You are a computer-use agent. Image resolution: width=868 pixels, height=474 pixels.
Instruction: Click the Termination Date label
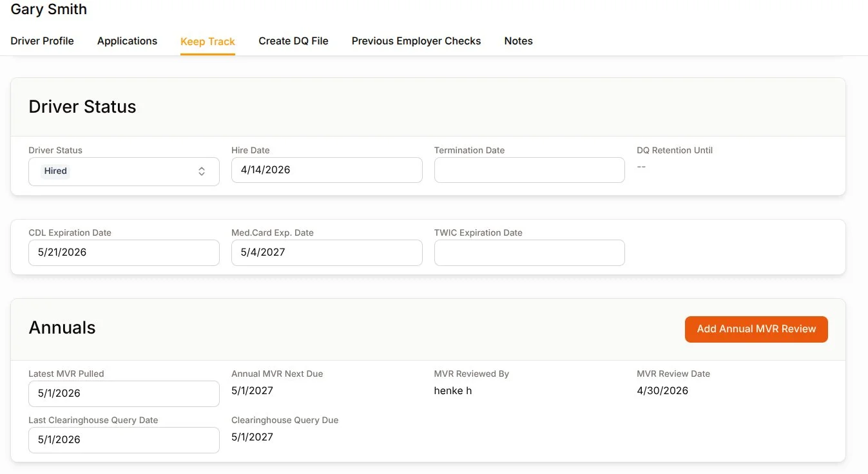[469, 150]
